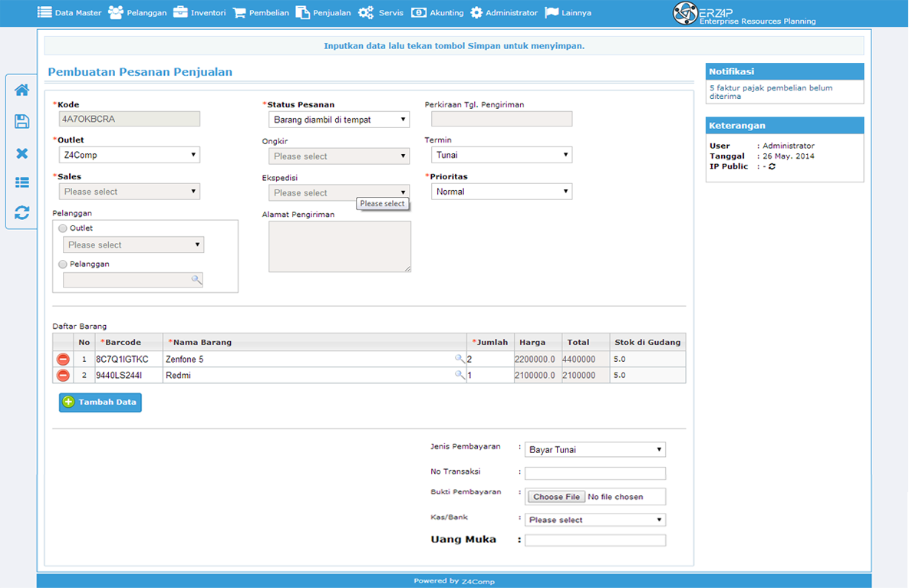Image resolution: width=909 pixels, height=588 pixels.
Task: Open the Status Pesanan dropdown
Action: (339, 120)
